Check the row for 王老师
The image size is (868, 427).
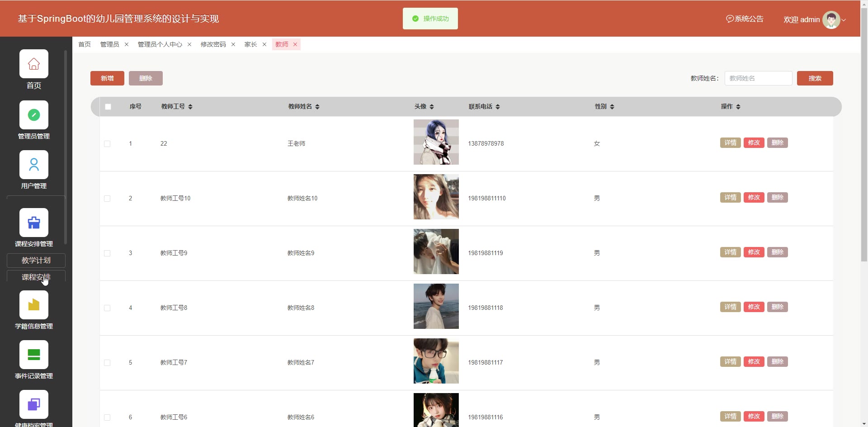(107, 144)
